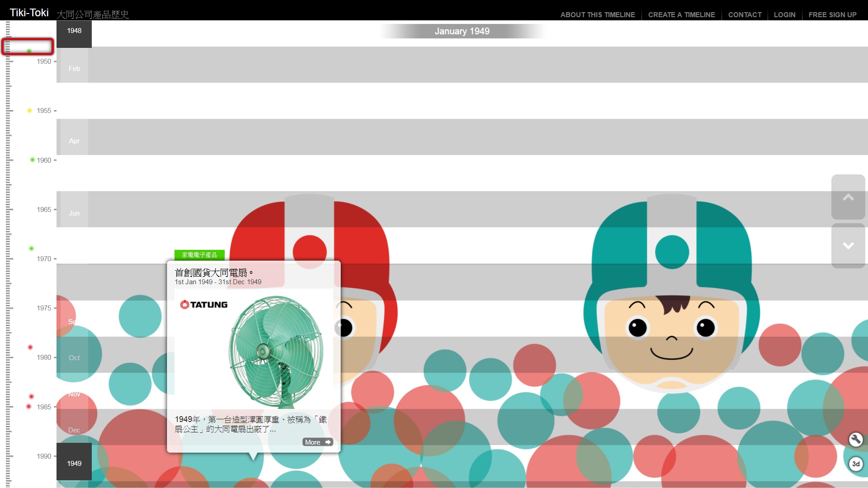This screenshot has height=488, width=868.
Task: Click Free Sign Up
Action: [832, 14]
